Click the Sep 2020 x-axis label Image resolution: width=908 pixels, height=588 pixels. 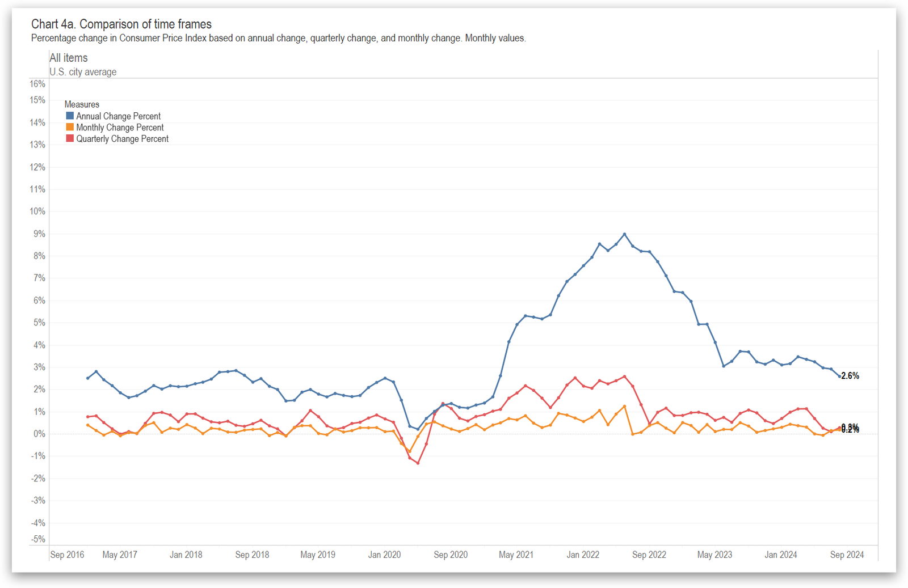(451, 555)
